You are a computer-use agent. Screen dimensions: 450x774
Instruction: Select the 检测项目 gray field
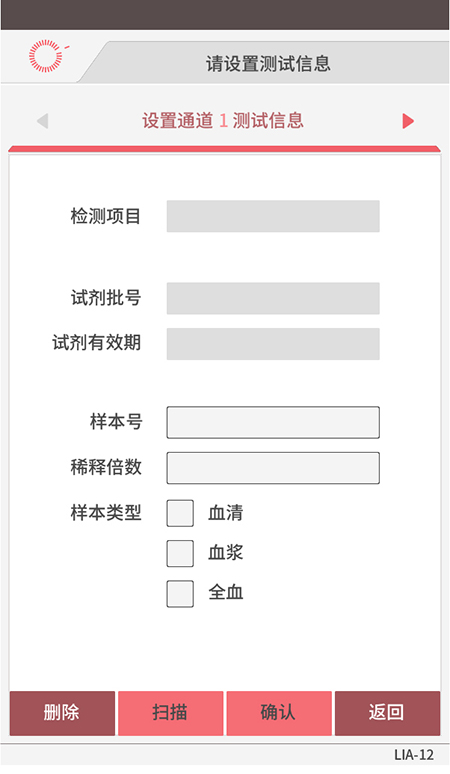pyautogui.click(x=273, y=216)
